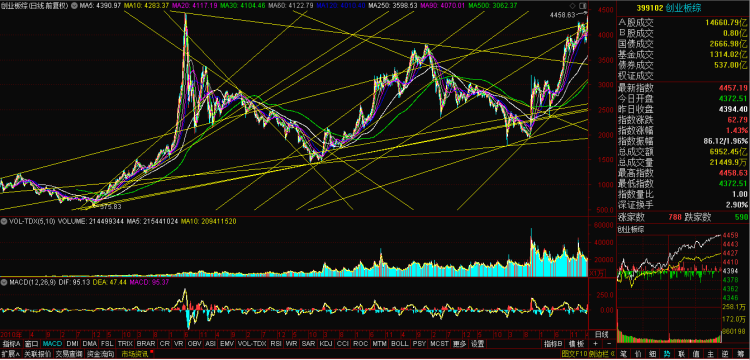Image resolution: width=750 pixels, height=360 pixels.
Task: Select the BOLL indicator tab
Action: click(x=399, y=344)
